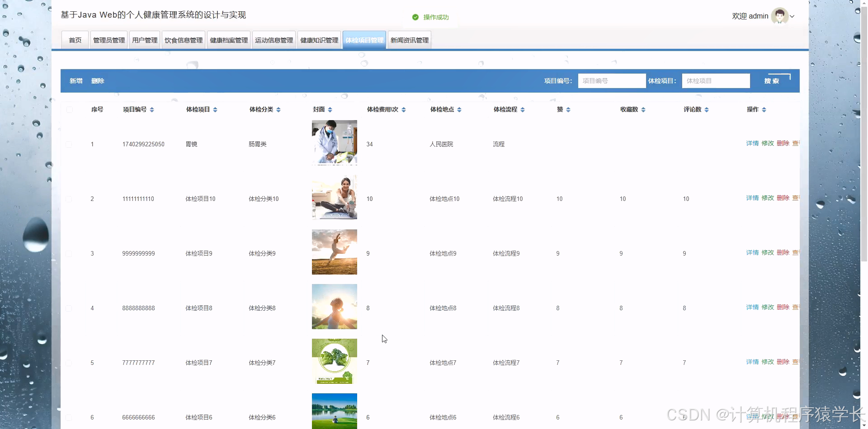Click the 操作成功 success checkmark icon
This screenshot has height=429, width=868.
[415, 17]
